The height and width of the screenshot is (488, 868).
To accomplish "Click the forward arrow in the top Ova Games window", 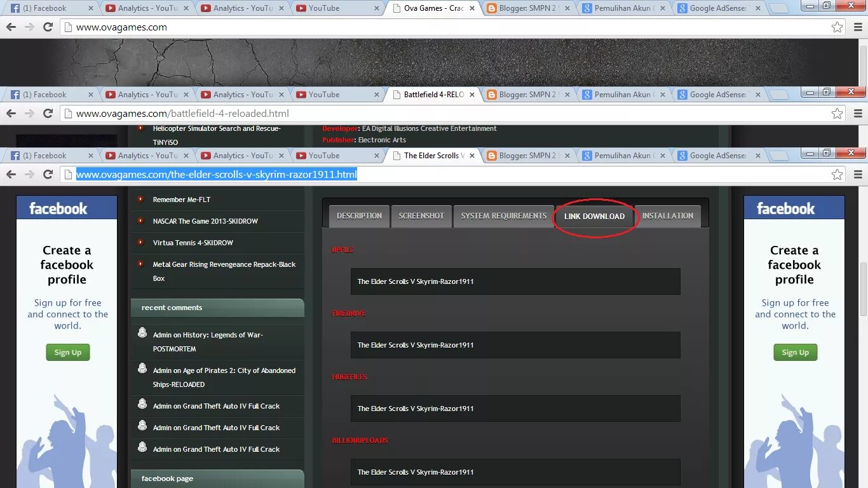I will pyautogui.click(x=29, y=27).
